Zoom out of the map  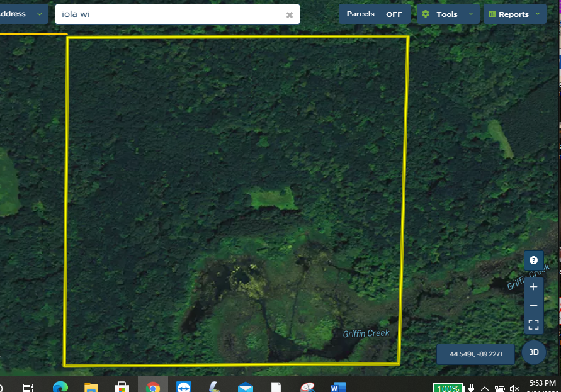[x=533, y=306]
